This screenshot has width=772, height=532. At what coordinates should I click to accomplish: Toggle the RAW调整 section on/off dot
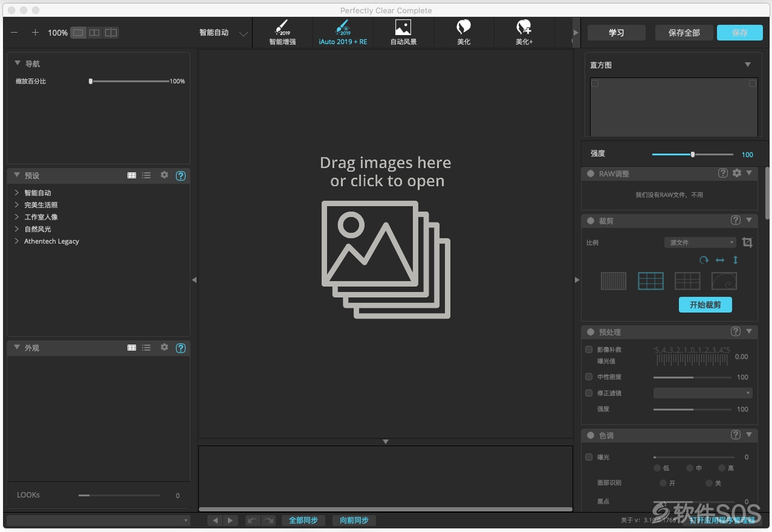click(591, 174)
